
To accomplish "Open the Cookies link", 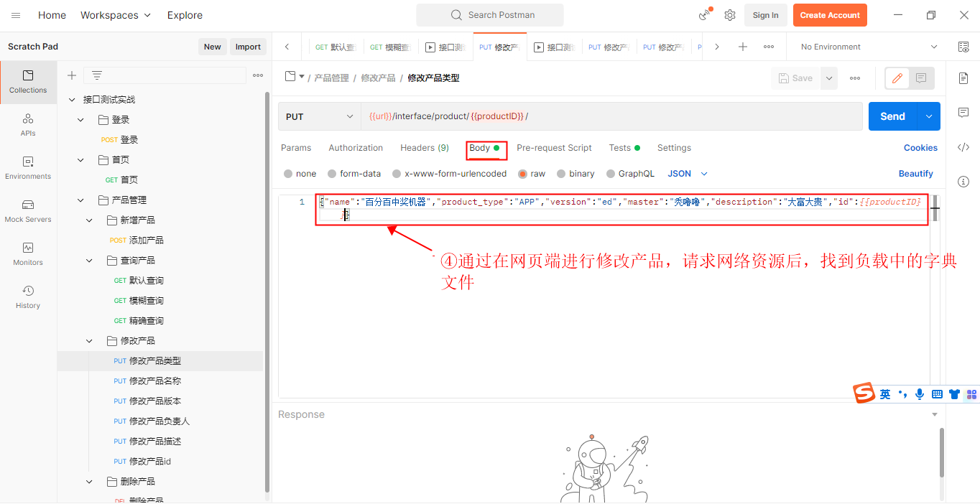I will [920, 148].
